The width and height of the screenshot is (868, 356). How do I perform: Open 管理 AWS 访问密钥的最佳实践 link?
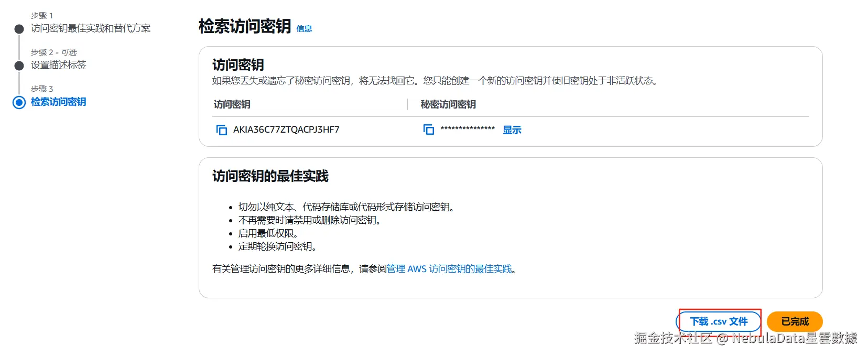(x=449, y=269)
